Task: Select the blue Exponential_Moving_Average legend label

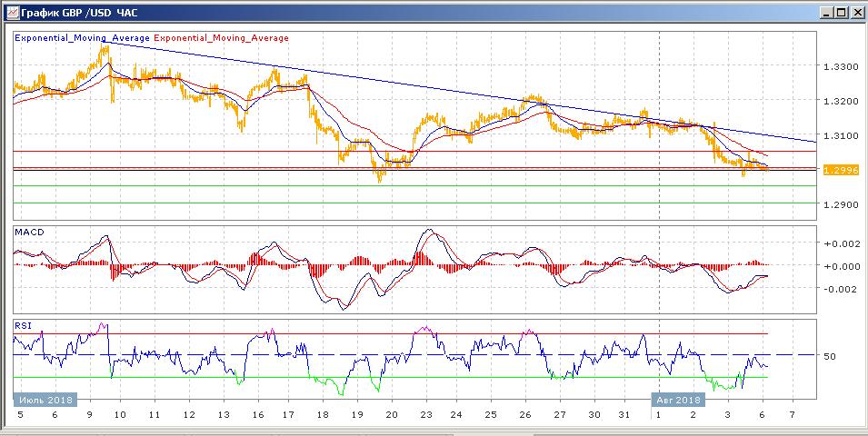Action: [x=83, y=38]
